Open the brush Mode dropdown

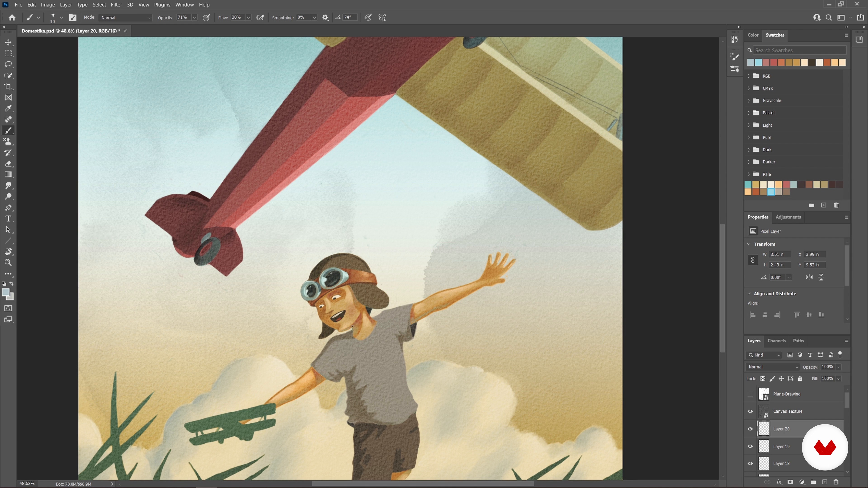click(x=125, y=18)
